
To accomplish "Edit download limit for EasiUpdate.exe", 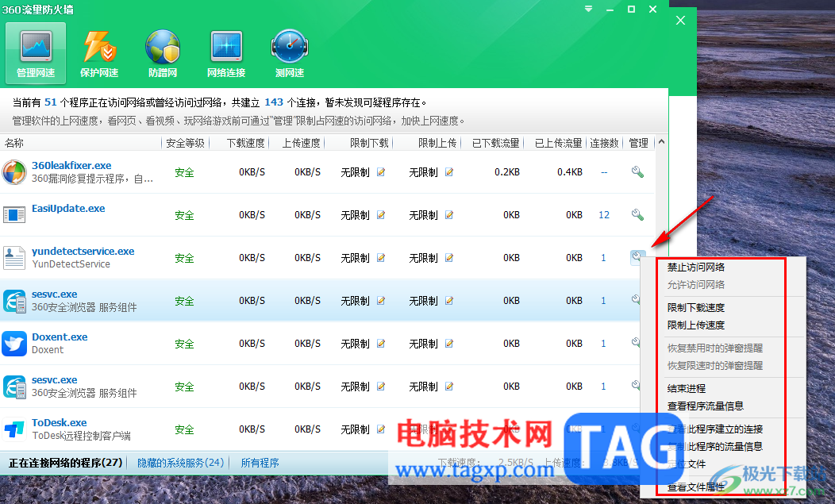I will tap(381, 215).
